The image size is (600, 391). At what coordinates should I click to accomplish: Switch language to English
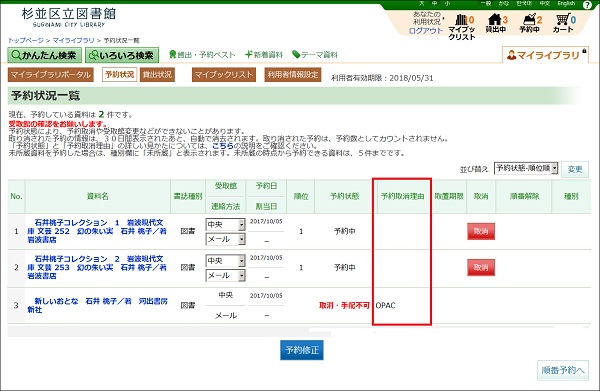point(566,3)
